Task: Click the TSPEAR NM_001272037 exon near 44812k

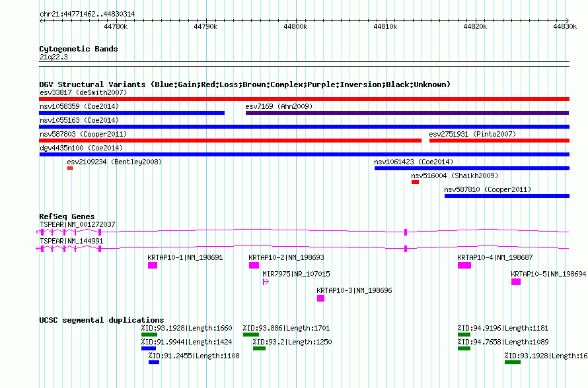Action: [x=406, y=232]
